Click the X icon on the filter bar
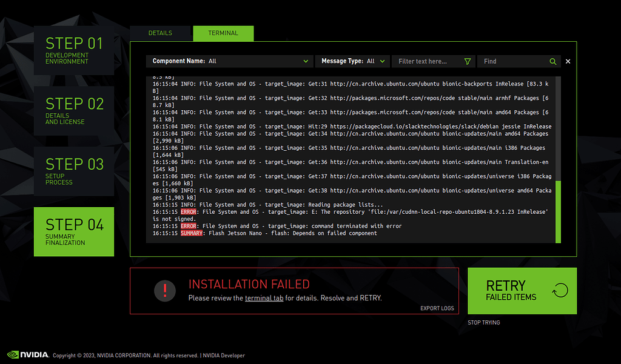 [x=568, y=61]
